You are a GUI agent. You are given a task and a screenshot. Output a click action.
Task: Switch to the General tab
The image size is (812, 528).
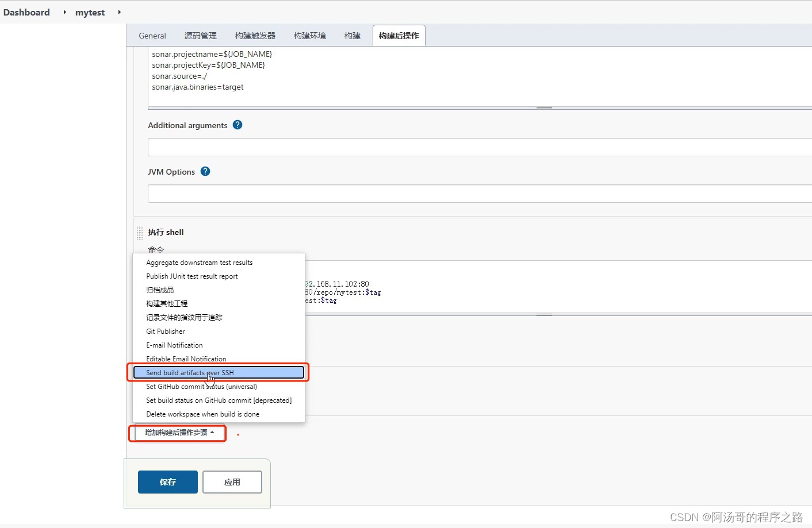(x=152, y=36)
